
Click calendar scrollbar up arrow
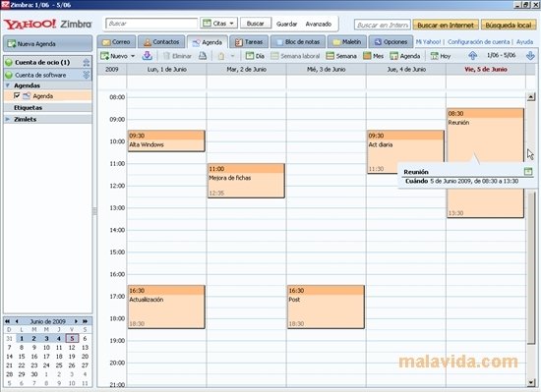pyautogui.click(x=531, y=97)
